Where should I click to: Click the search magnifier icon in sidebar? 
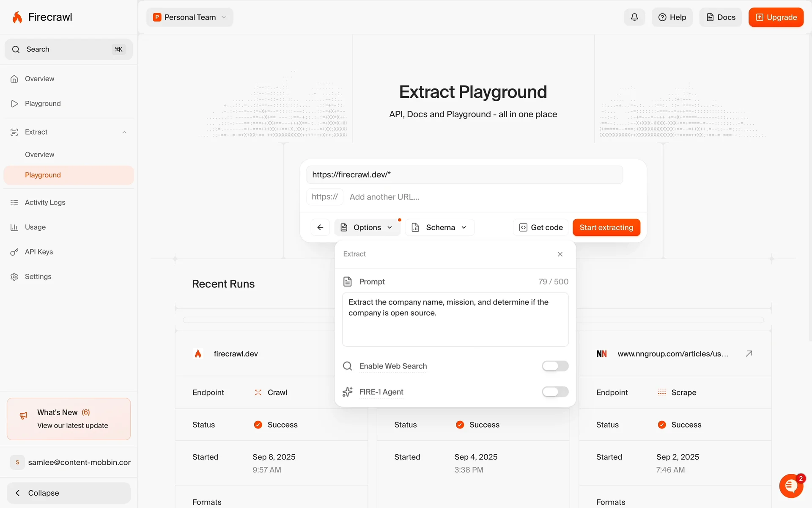coord(16,50)
